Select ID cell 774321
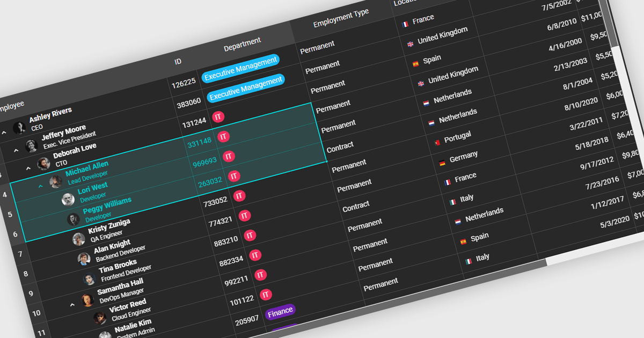644x338 pixels. (x=220, y=221)
